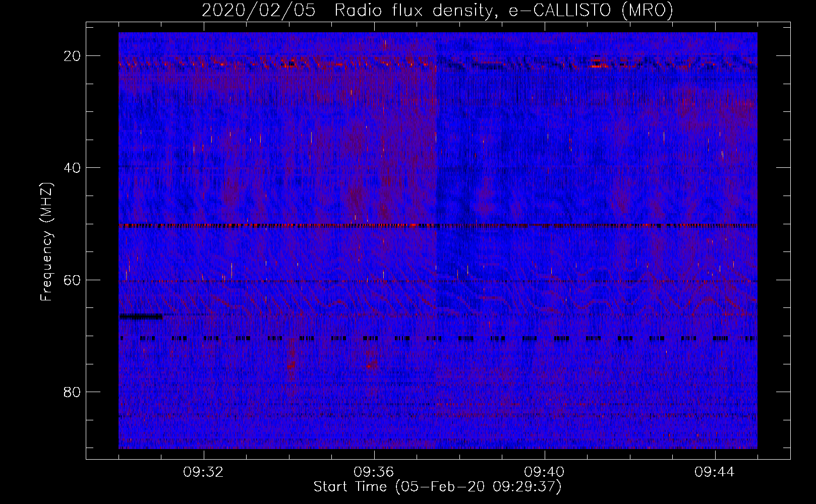Click the time tick label "09:40"
This screenshot has width=816, height=504.
(x=544, y=472)
